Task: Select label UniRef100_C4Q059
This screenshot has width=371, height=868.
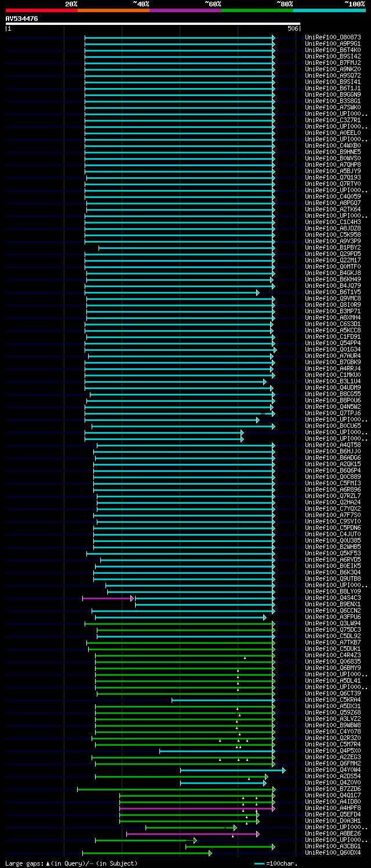Action: pos(333,197)
